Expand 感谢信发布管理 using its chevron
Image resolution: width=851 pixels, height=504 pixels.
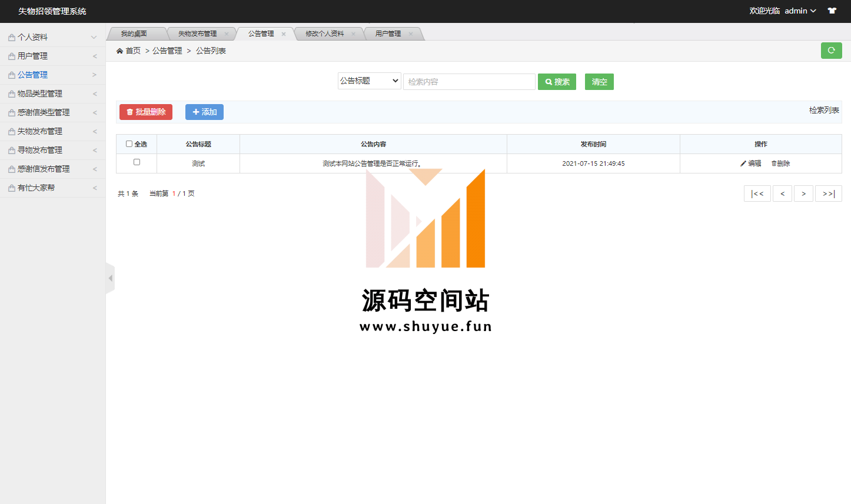click(95, 169)
